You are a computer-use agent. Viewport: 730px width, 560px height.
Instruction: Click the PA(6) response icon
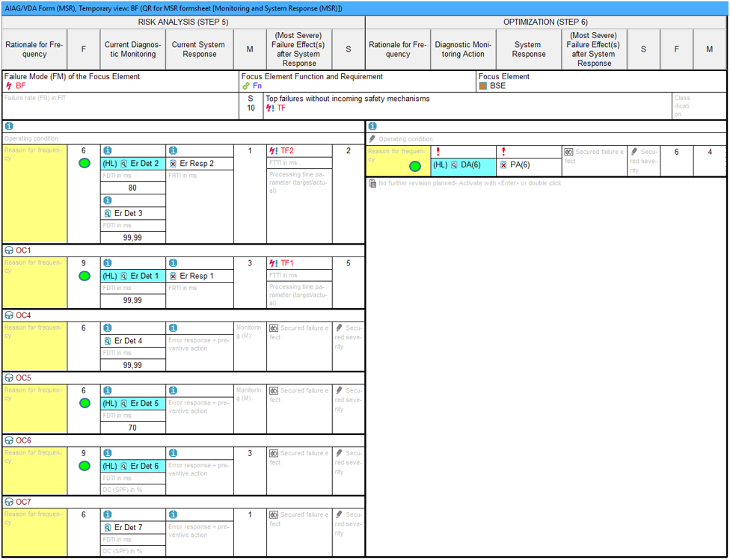pos(503,164)
